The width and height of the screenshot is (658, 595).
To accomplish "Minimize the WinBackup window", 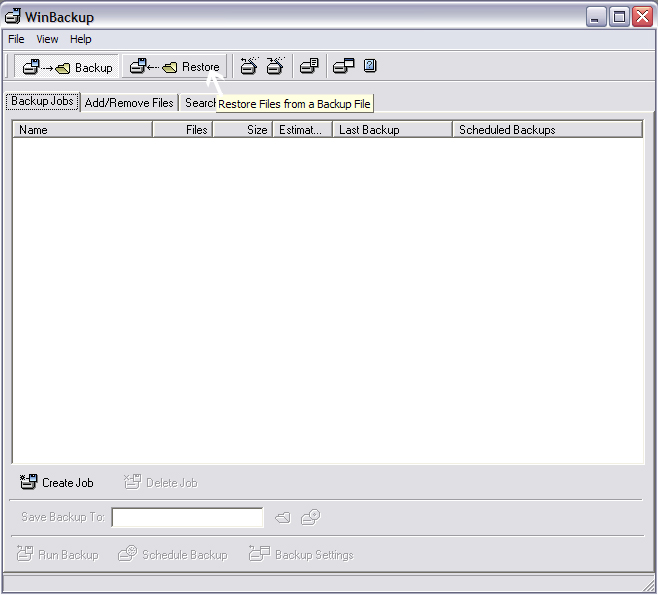I will (595, 17).
